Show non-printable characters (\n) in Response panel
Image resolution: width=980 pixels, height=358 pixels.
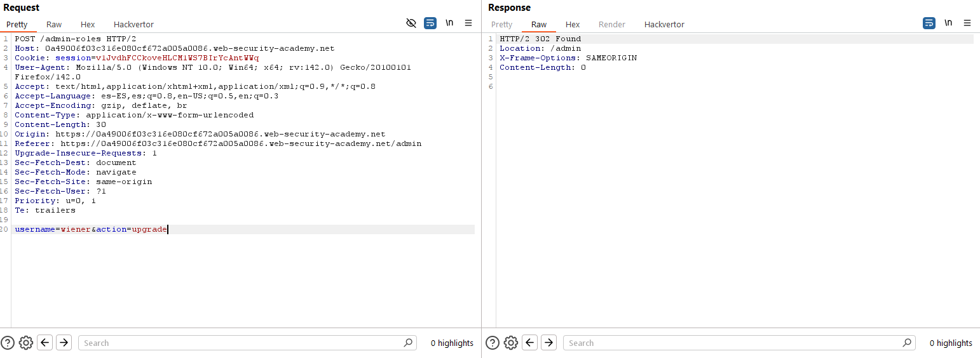click(948, 23)
